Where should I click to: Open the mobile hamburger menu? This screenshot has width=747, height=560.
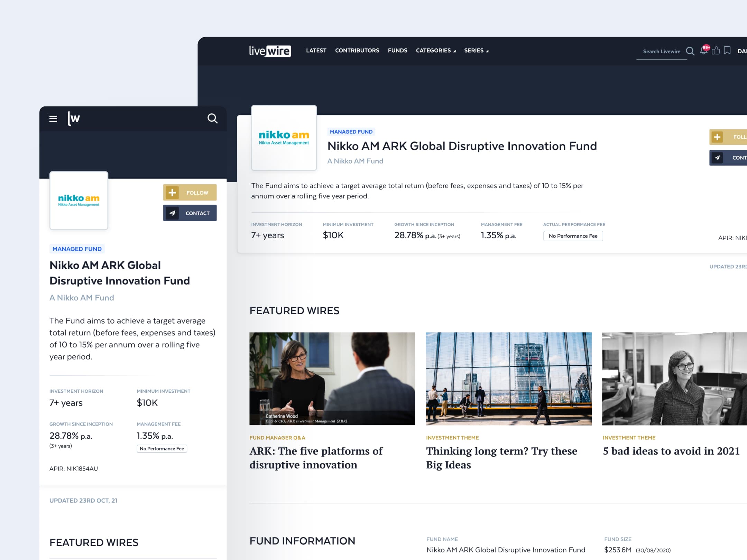[x=53, y=119]
